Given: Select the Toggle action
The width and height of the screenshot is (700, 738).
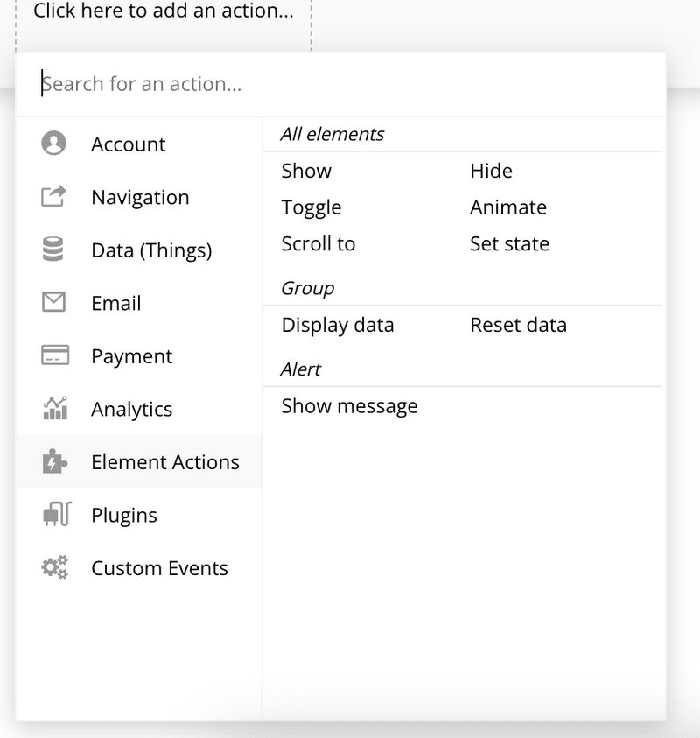Looking at the screenshot, I should (x=311, y=207).
